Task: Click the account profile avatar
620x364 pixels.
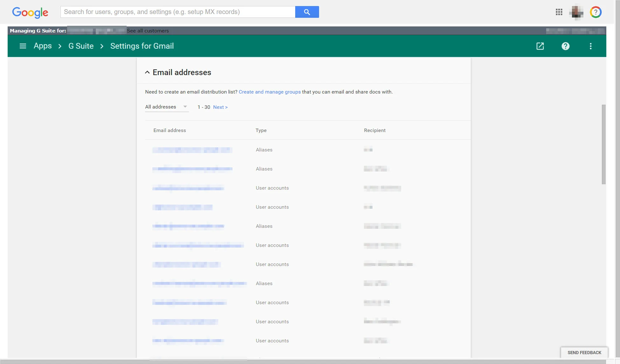Action: 577,12
